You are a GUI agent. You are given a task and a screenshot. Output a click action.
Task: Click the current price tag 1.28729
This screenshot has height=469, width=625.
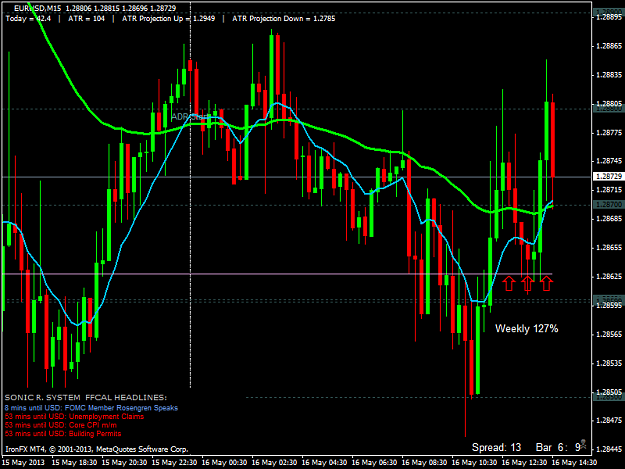(609, 176)
